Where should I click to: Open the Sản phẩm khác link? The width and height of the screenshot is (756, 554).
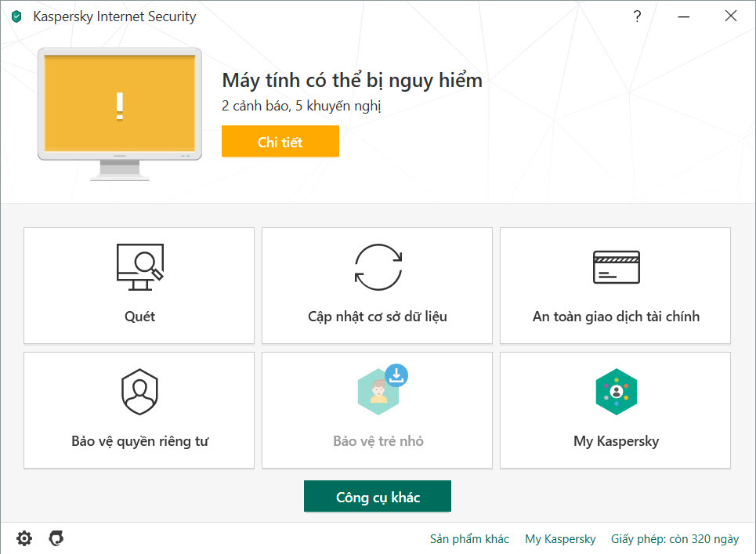coord(469,538)
